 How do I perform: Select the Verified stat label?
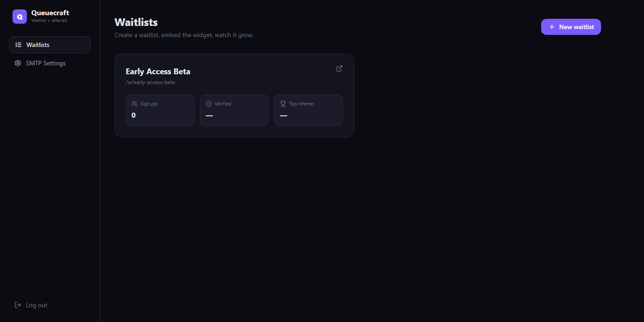point(223,104)
